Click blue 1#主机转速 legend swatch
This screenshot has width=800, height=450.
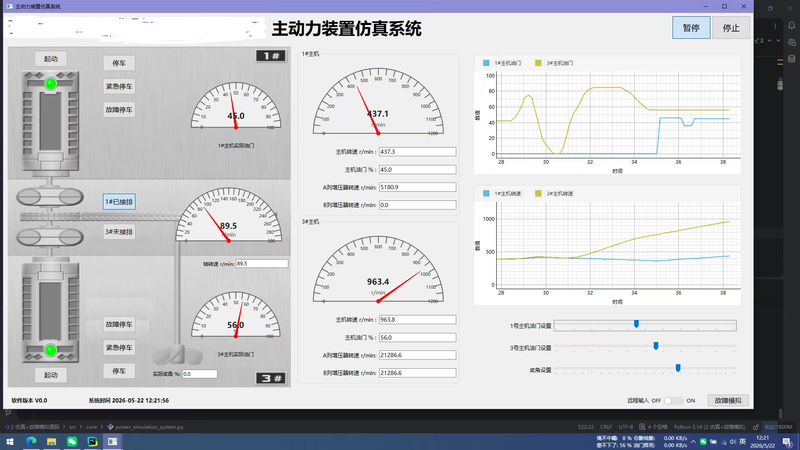[486, 193]
